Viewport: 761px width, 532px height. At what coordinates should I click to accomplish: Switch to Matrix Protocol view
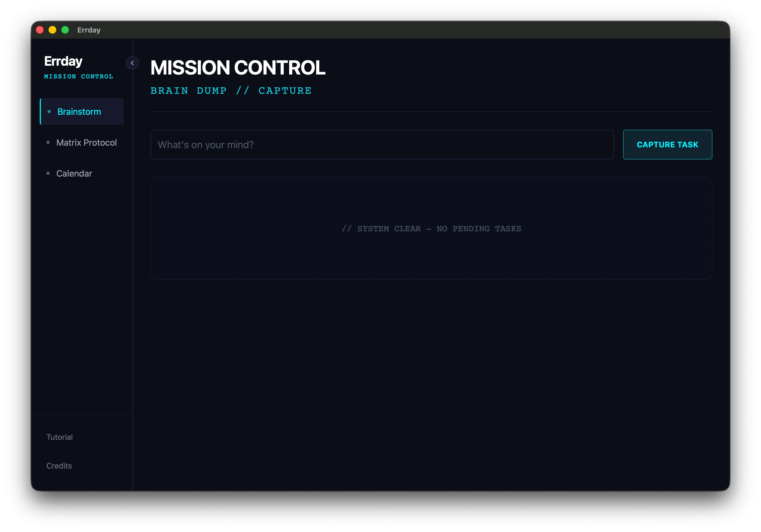coord(86,143)
